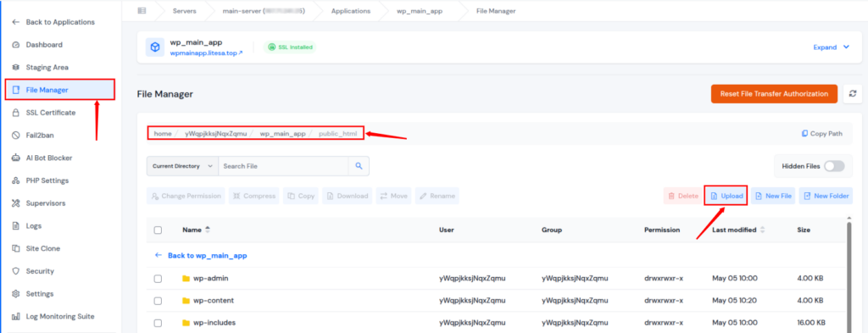Open the wp-content folder
Screen dimensions: 868x333
pos(209,300)
